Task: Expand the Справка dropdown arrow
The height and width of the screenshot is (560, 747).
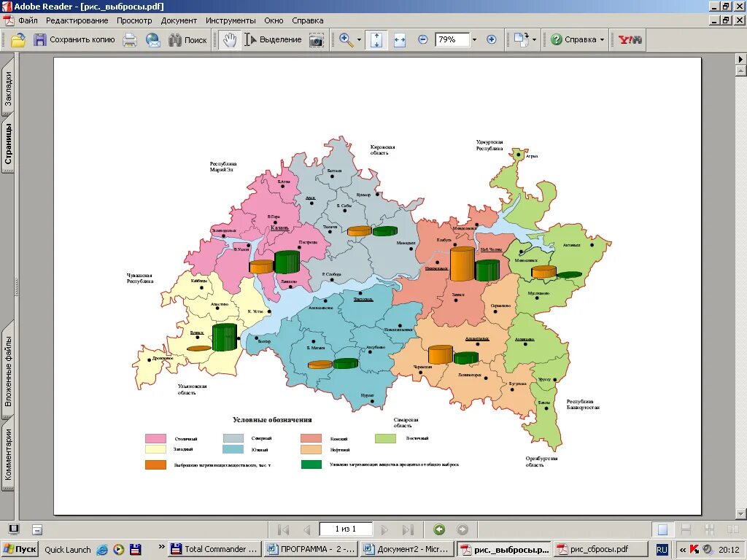Action: click(602, 40)
